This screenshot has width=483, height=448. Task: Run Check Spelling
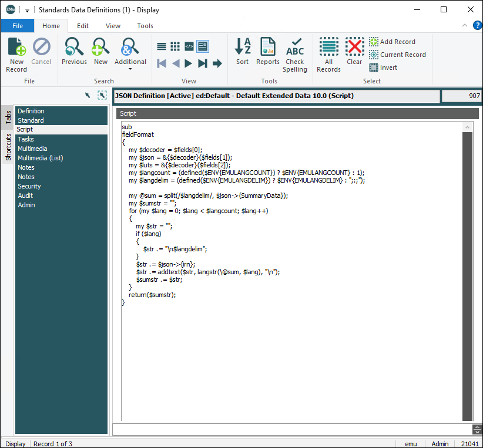click(x=294, y=54)
